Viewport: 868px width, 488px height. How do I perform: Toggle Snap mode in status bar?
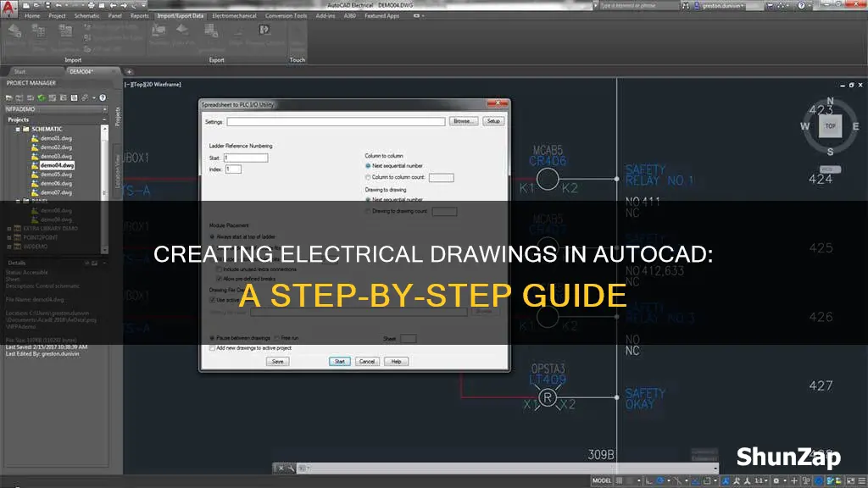click(x=630, y=481)
